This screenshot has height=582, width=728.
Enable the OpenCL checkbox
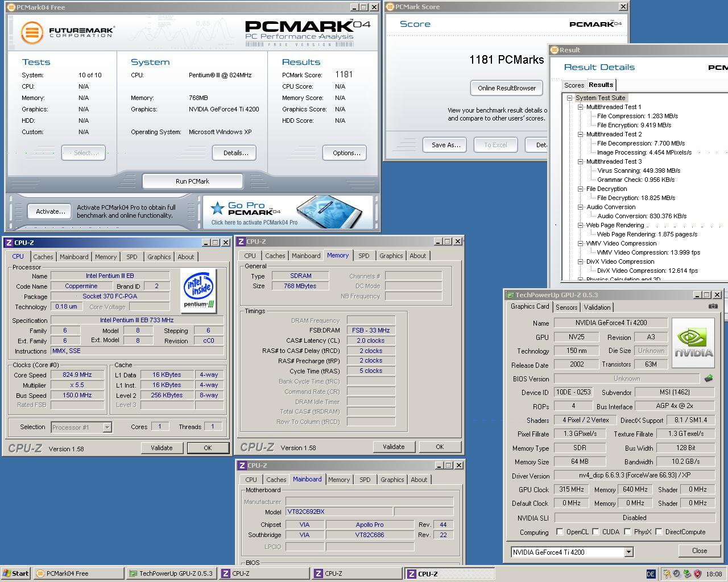[560, 532]
